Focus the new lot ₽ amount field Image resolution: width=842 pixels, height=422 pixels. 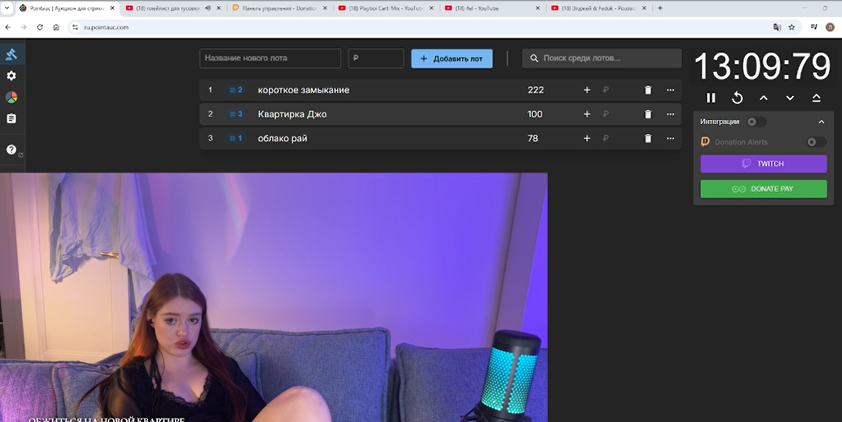click(376, 59)
